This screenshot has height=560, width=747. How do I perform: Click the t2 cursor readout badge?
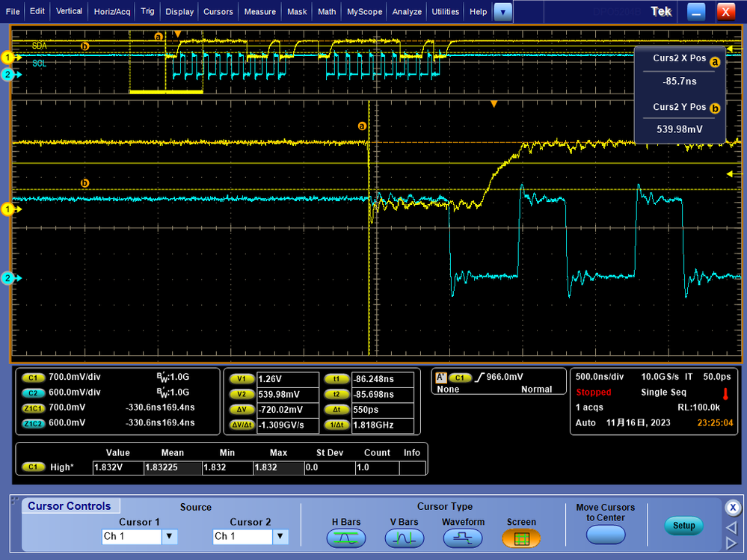point(336,394)
